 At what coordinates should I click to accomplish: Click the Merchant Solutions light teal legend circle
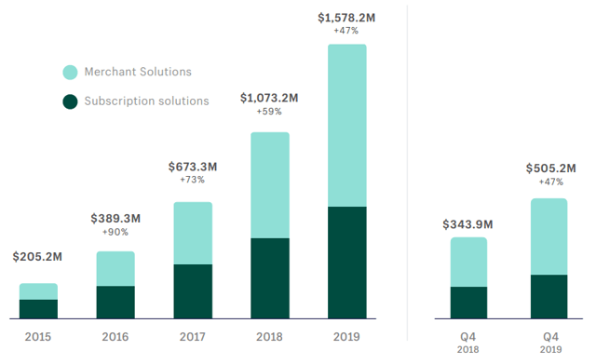(71, 73)
